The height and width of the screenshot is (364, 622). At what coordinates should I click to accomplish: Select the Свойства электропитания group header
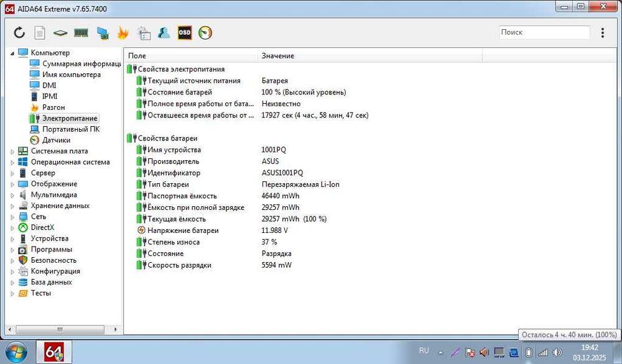coord(176,69)
